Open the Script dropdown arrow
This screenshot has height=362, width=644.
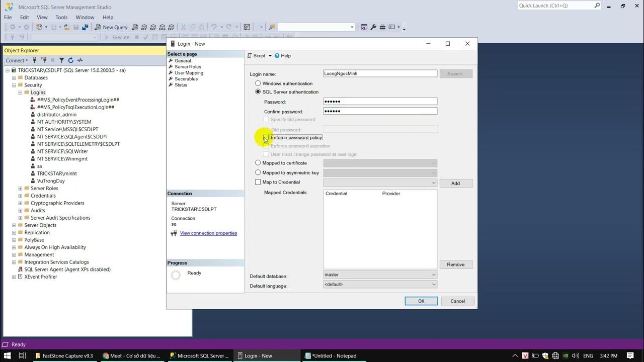270,56
